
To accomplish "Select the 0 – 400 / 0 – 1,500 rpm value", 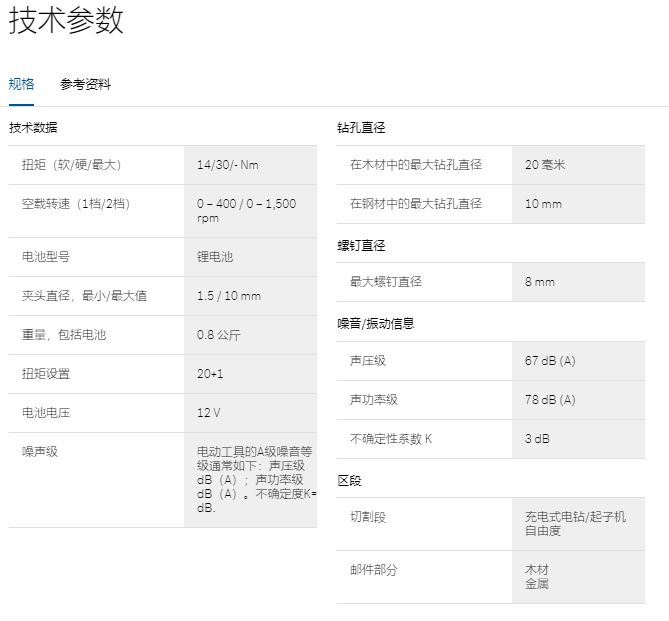I will tap(246, 210).
